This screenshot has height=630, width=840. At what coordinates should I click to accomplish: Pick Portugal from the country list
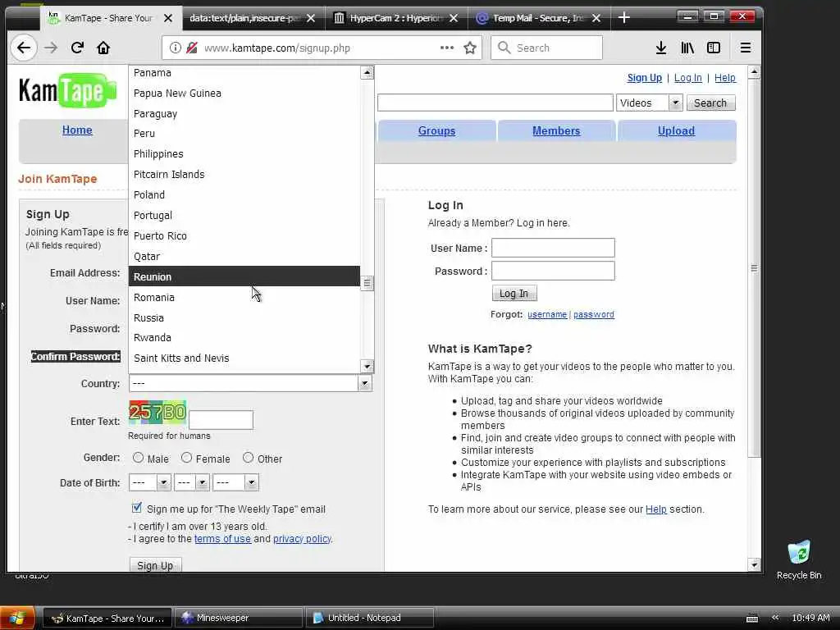tap(244, 216)
